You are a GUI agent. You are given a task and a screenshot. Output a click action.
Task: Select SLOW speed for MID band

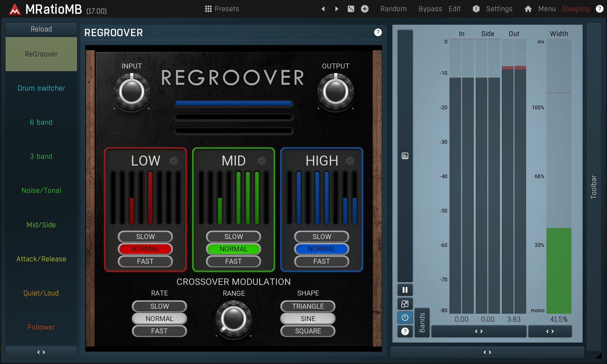[x=233, y=237]
